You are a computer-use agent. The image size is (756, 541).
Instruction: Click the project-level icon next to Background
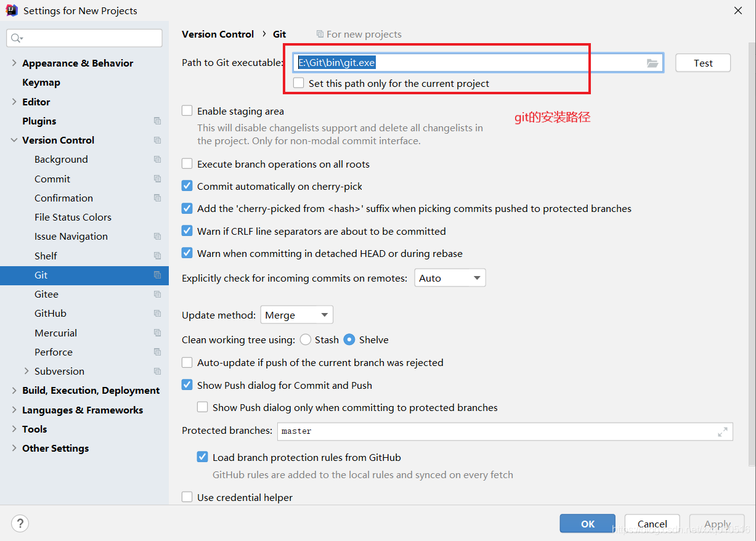click(x=157, y=159)
